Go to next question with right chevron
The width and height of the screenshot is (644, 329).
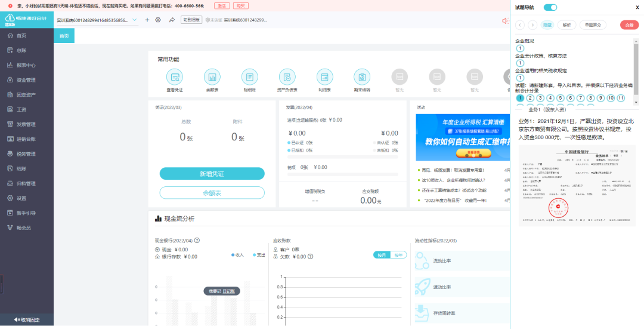point(531,25)
